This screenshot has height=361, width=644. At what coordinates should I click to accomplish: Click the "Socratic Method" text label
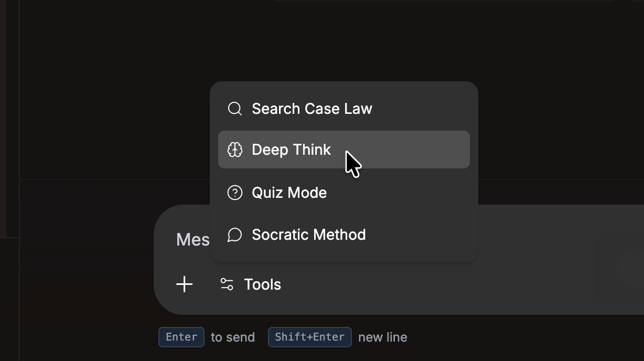click(x=308, y=235)
